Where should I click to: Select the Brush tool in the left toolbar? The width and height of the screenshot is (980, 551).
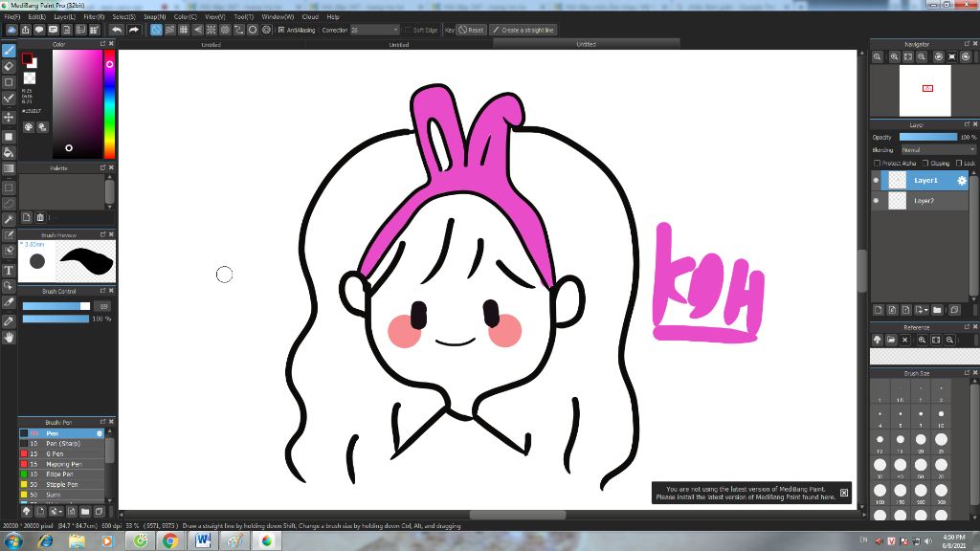(x=9, y=51)
